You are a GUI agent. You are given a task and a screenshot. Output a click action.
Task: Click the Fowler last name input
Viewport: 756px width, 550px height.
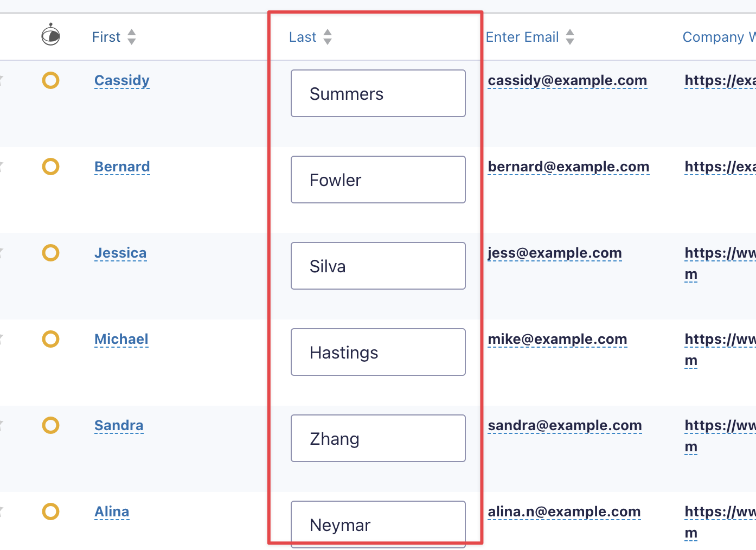tap(378, 180)
